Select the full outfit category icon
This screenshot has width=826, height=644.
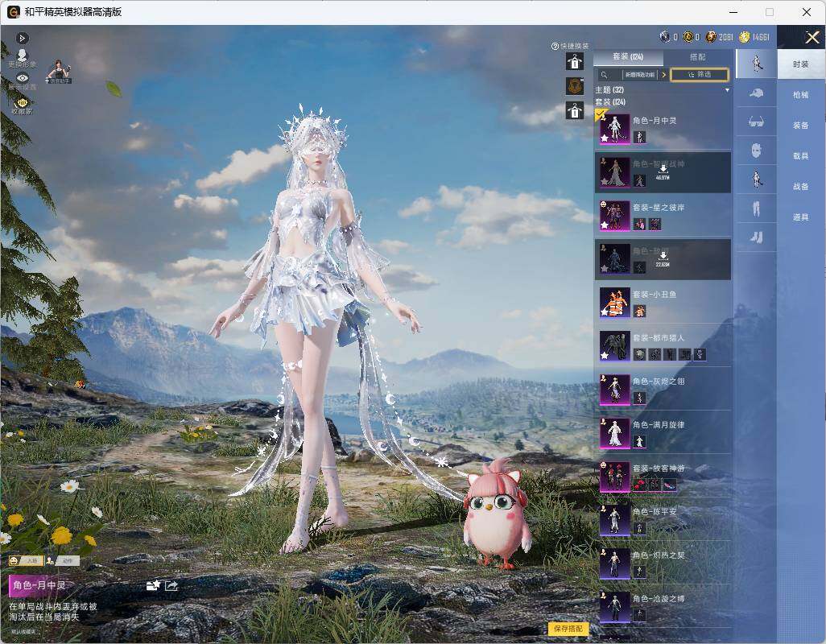pyautogui.click(x=757, y=64)
